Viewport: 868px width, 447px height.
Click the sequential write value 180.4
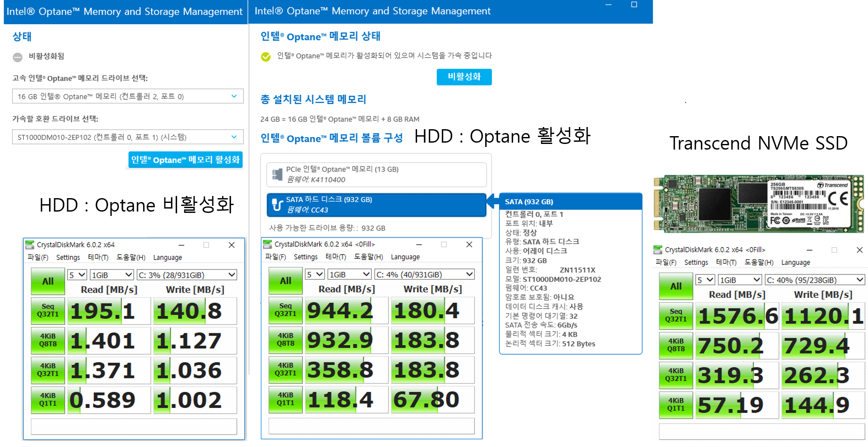[433, 311]
